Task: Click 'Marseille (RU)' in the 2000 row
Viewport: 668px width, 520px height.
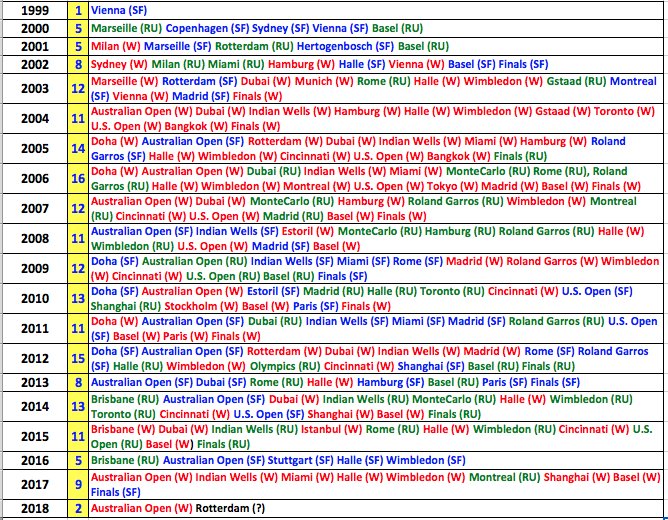Action: pyautogui.click(x=127, y=29)
